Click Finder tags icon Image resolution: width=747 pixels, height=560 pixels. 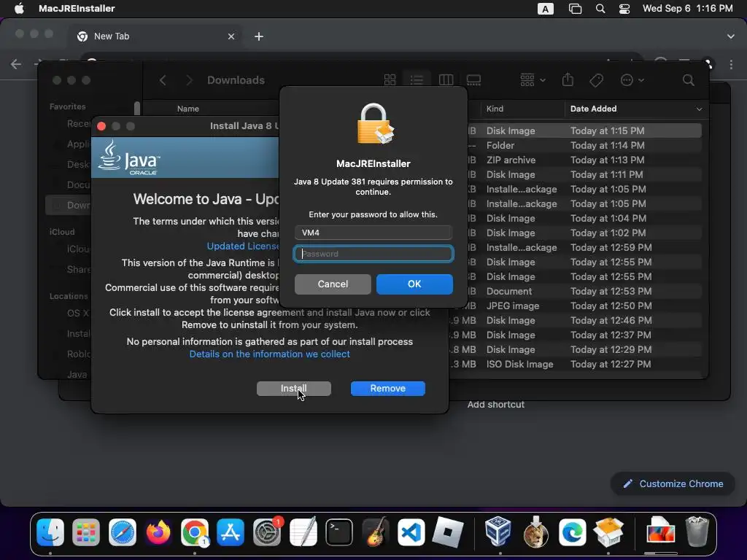[x=597, y=80]
